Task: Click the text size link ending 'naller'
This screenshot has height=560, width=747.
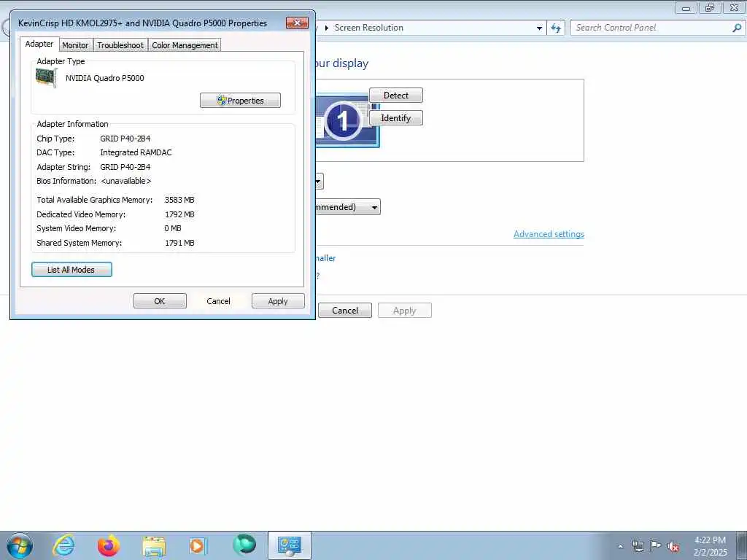Action: coord(325,258)
